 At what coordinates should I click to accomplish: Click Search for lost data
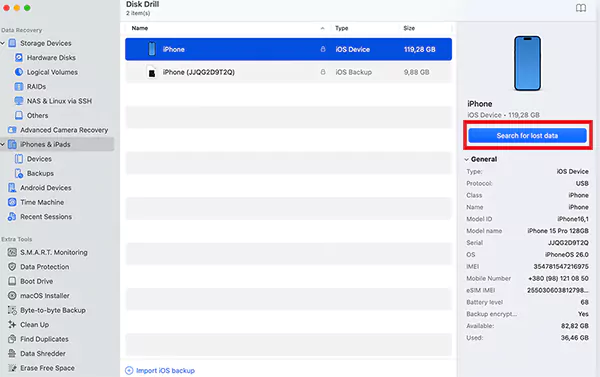click(527, 135)
